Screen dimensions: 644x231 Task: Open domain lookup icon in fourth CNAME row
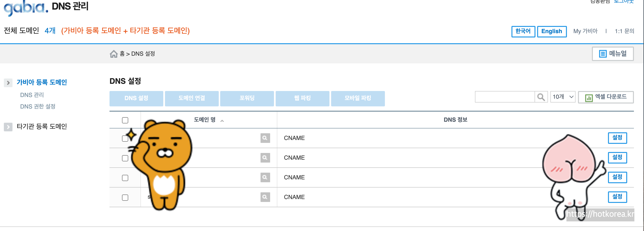(x=265, y=197)
